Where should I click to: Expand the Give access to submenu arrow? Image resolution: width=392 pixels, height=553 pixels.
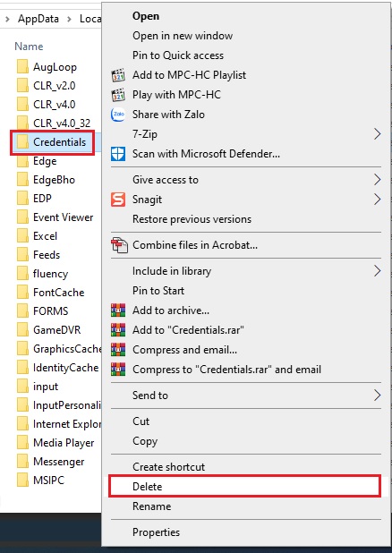click(x=377, y=180)
